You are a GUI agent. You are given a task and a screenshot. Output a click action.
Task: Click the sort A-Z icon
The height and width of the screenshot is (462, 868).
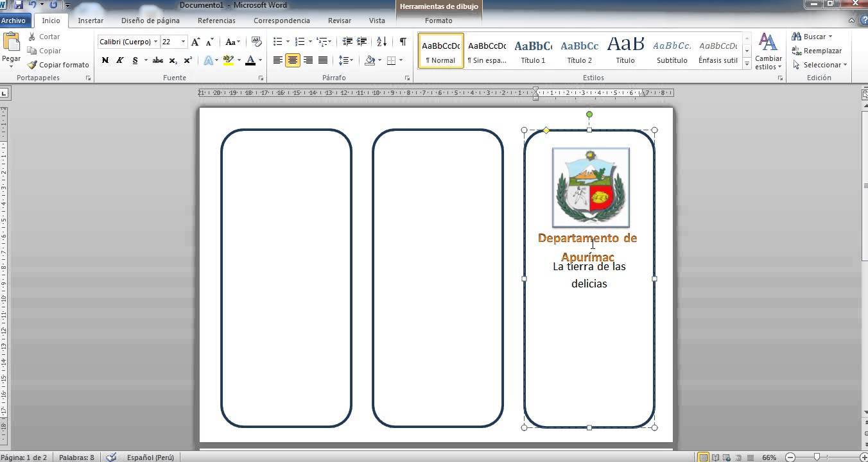pyautogui.click(x=381, y=42)
